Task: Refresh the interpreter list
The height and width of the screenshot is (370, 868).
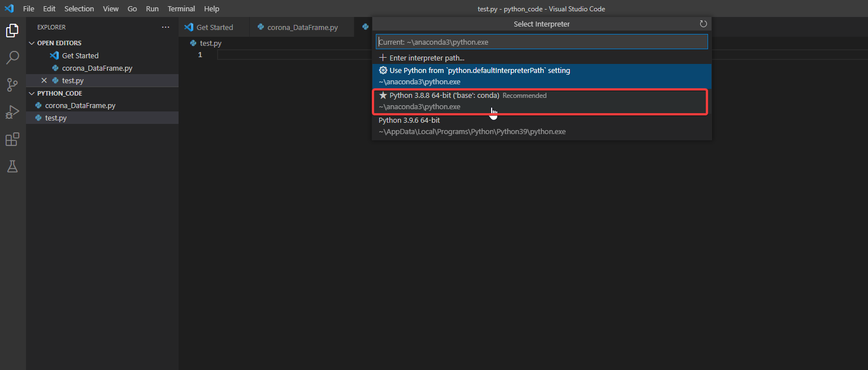Action: click(x=703, y=24)
